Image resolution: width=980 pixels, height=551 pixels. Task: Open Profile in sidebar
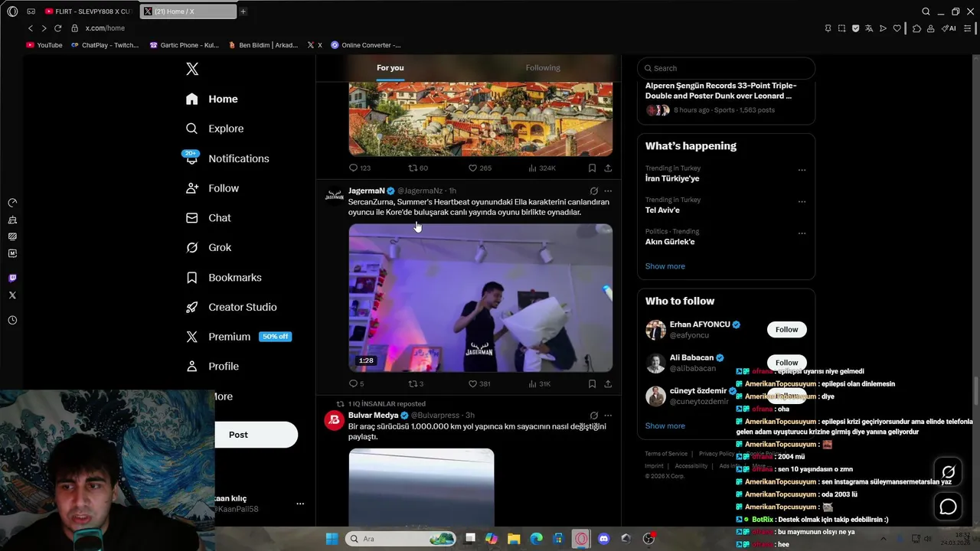coord(213,367)
